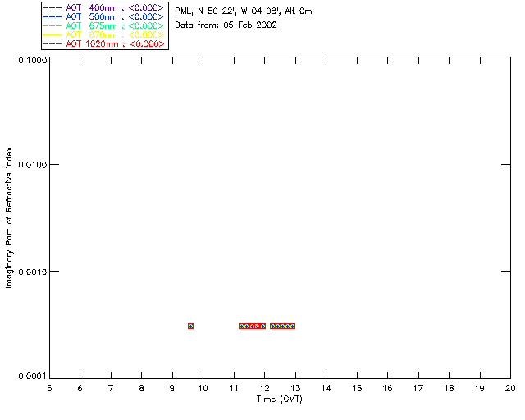Click the PML station location text

click(x=244, y=11)
